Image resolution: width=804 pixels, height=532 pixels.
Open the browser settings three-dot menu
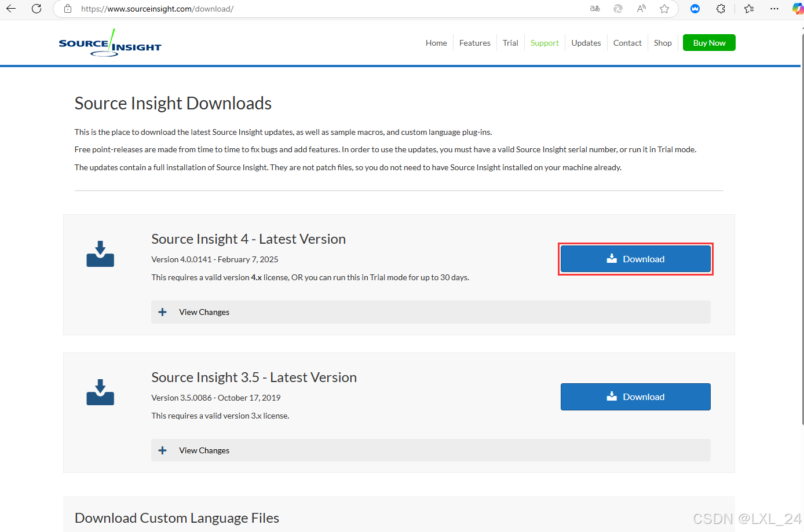pyautogui.click(x=774, y=9)
